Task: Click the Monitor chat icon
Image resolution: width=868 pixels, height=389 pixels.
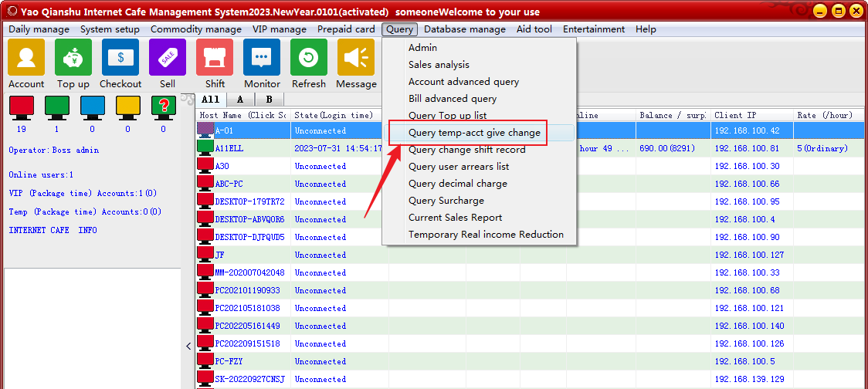Action: click(262, 58)
